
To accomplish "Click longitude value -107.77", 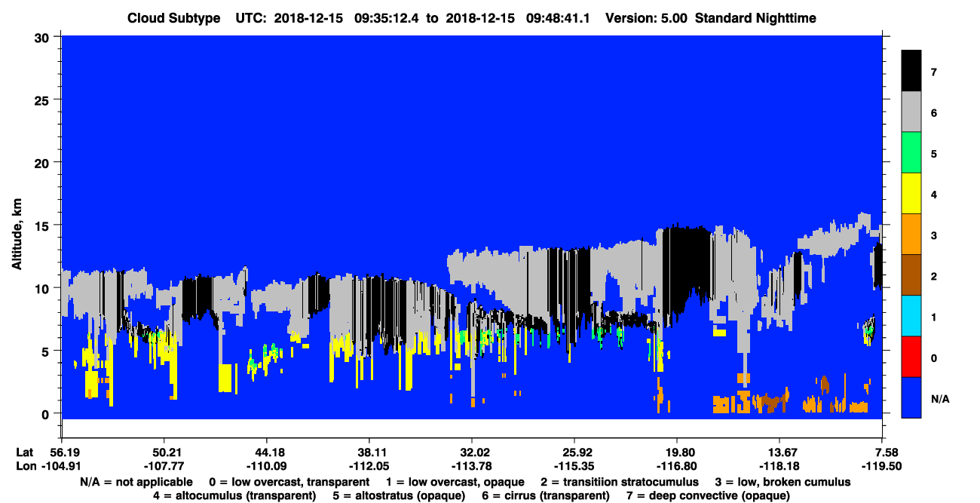I will 164,466.
